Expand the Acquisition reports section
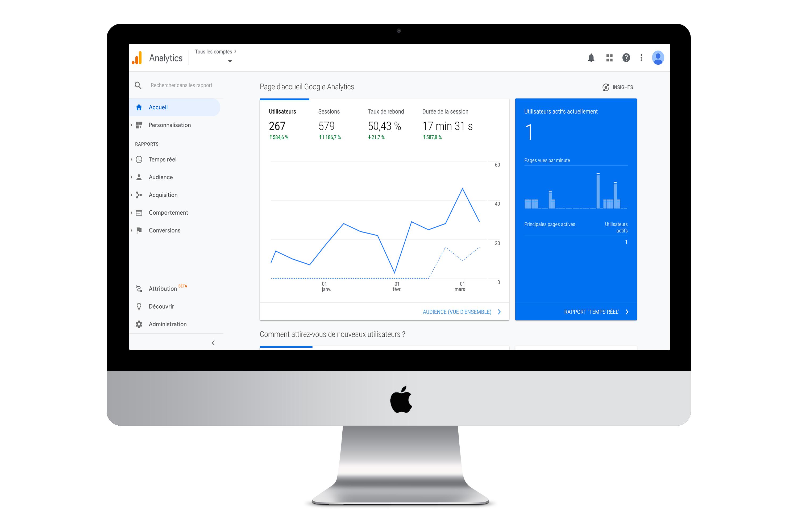The image size is (798, 532). 163,195
